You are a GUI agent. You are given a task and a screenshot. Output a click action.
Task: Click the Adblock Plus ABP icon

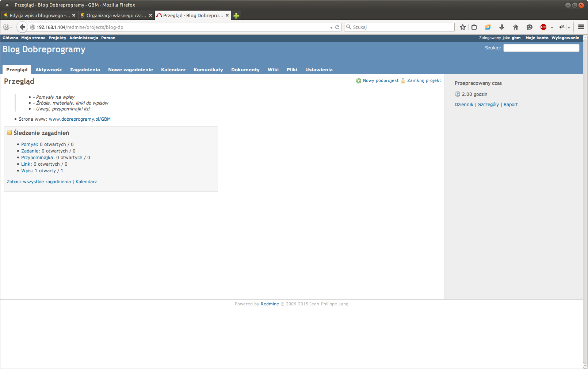543,27
